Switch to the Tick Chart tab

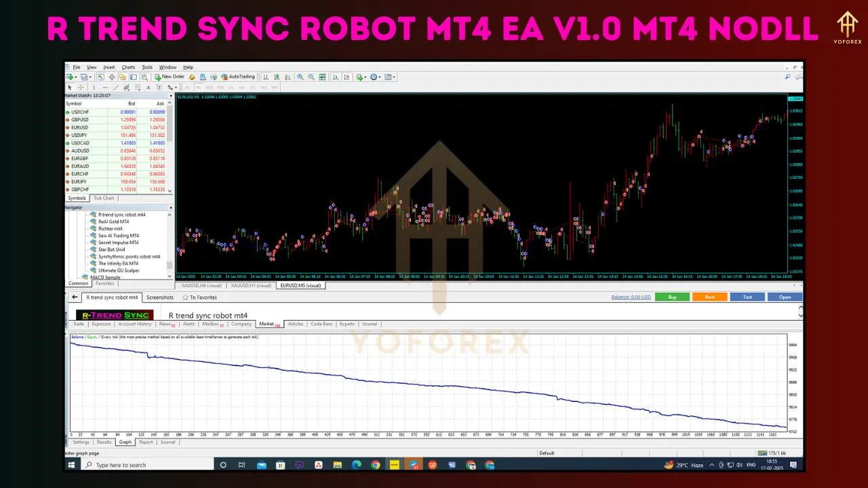click(x=104, y=198)
